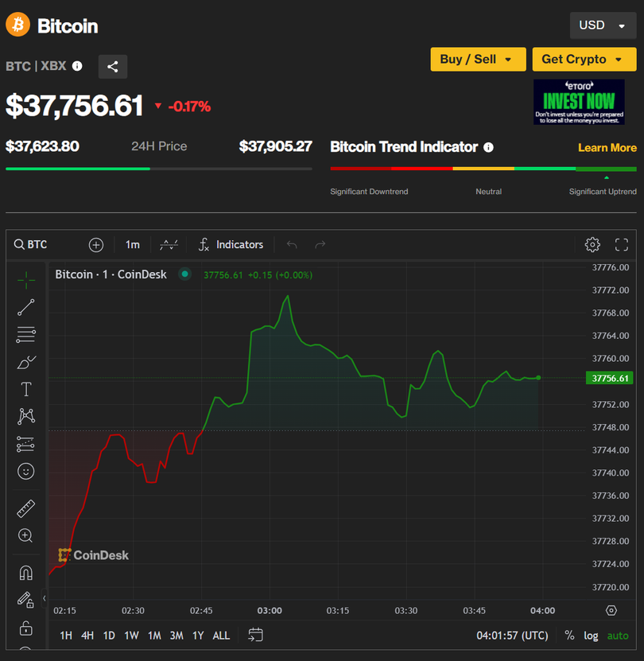644x661 pixels.
Task: Open the Learn More link
Action: pos(607,147)
